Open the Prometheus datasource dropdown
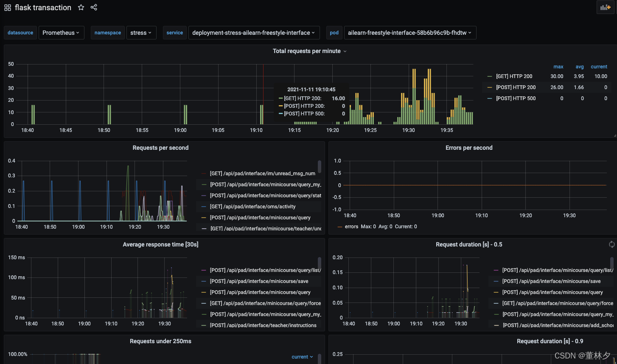The image size is (617, 364). pos(61,33)
